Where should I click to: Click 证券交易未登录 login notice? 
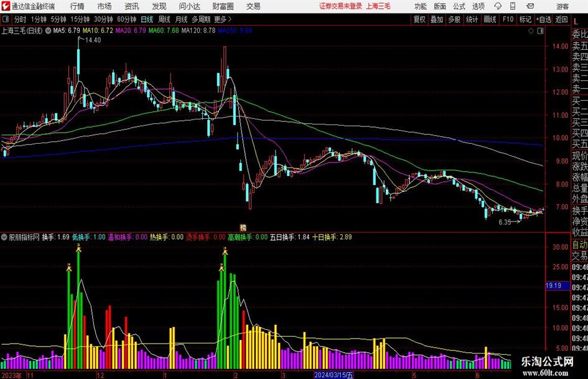click(x=340, y=6)
